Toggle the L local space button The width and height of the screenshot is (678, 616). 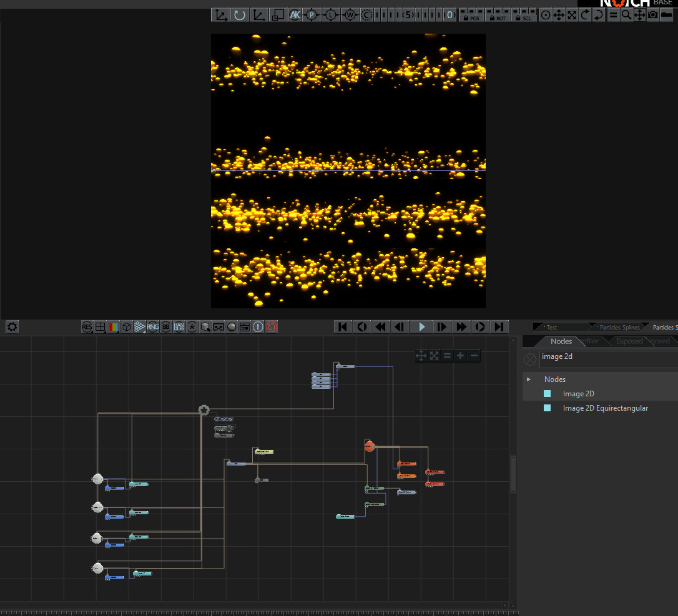coord(331,15)
